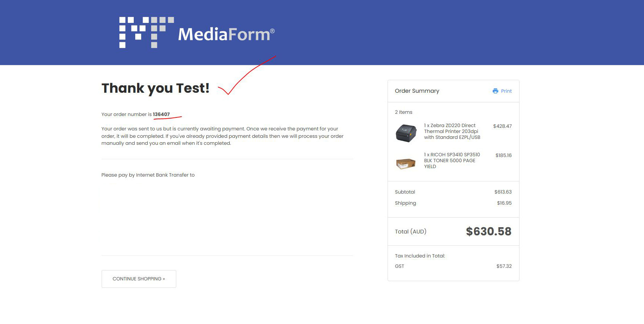Click the '2 Items' count label
The height and width of the screenshot is (324, 644).
[403, 112]
